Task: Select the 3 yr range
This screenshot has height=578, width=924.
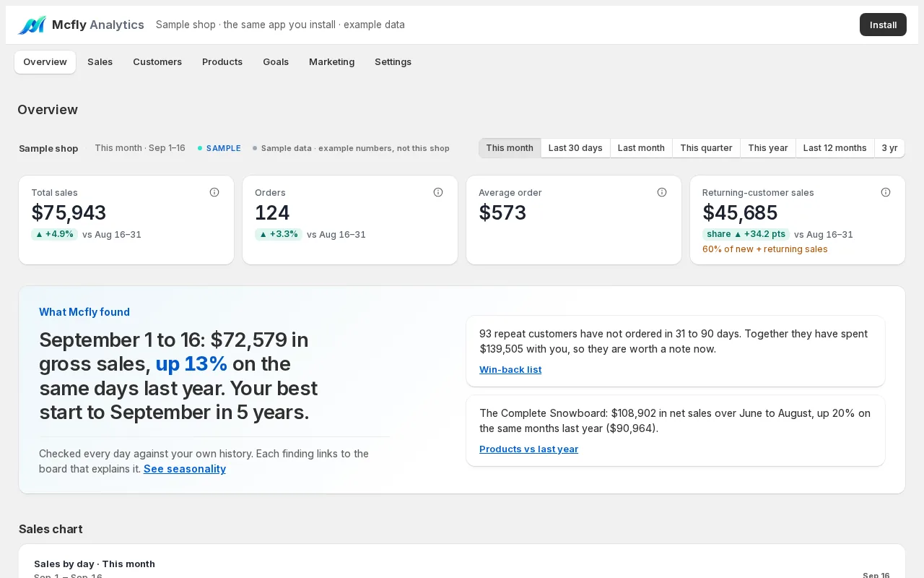Action: point(889,148)
